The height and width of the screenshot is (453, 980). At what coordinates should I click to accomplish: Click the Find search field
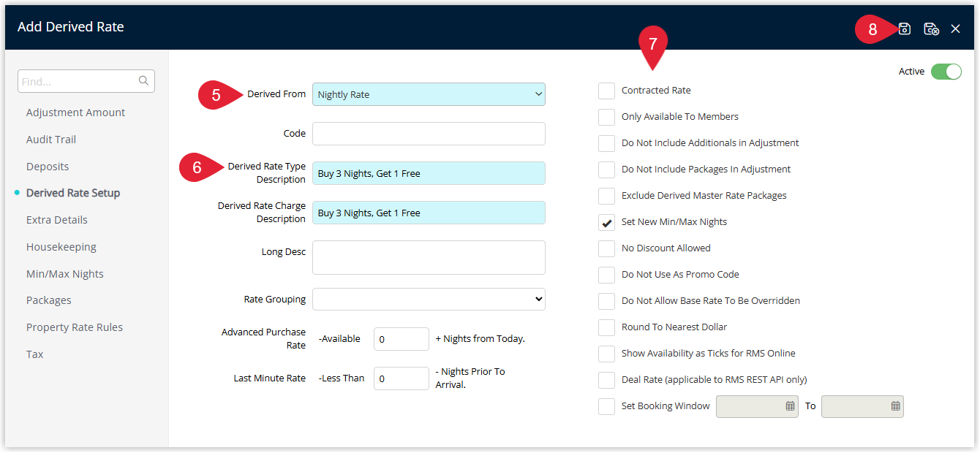pyautogui.click(x=86, y=81)
